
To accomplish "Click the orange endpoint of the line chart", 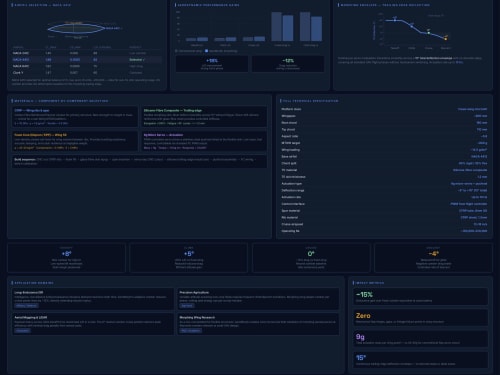I will pos(446,39).
